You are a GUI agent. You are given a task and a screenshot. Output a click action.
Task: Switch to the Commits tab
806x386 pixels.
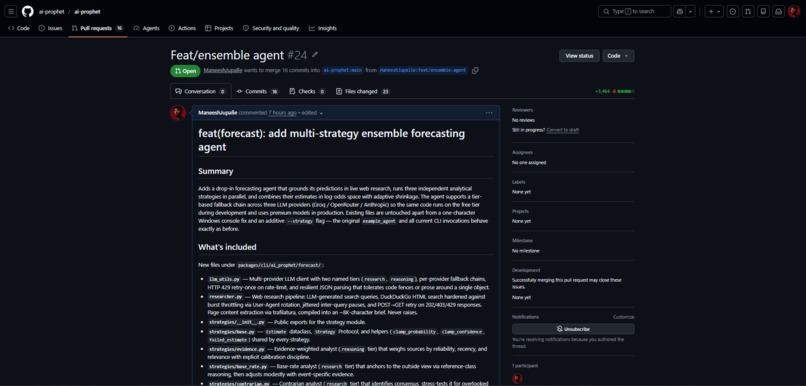pos(257,91)
